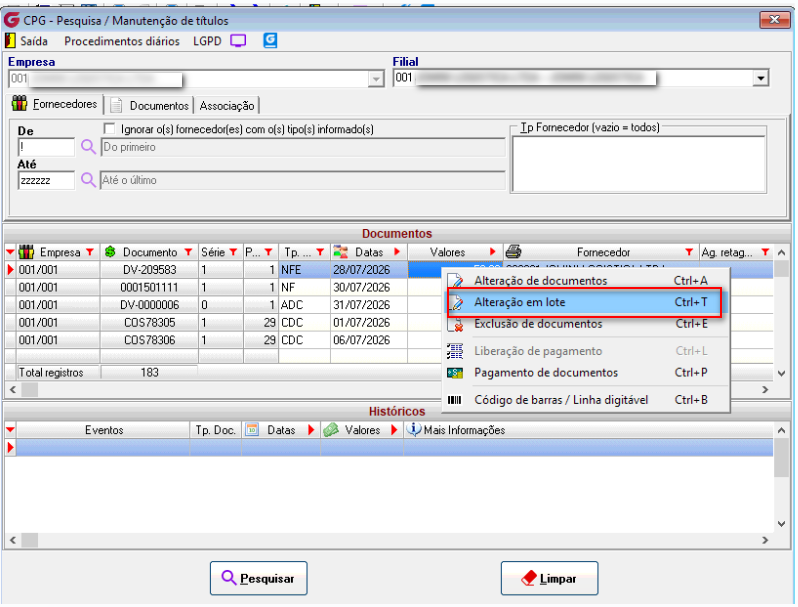Click Documentos grid horizontal scrollbar right arrow
The height and width of the screenshot is (607, 798).
765,390
